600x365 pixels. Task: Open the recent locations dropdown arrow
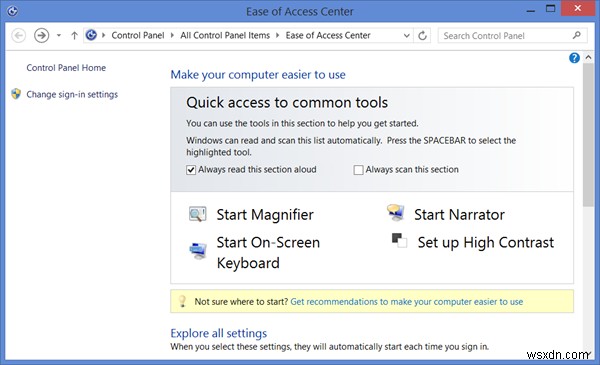coord(59,36)
